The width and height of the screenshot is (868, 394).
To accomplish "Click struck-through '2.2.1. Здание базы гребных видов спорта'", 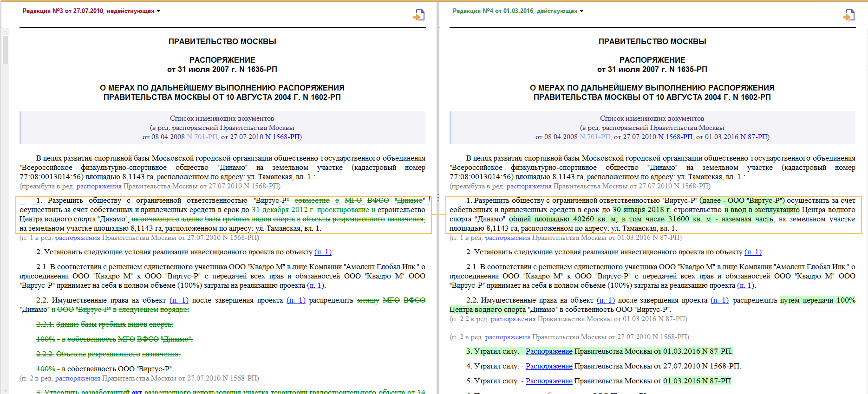I will [x=104, y=324].
